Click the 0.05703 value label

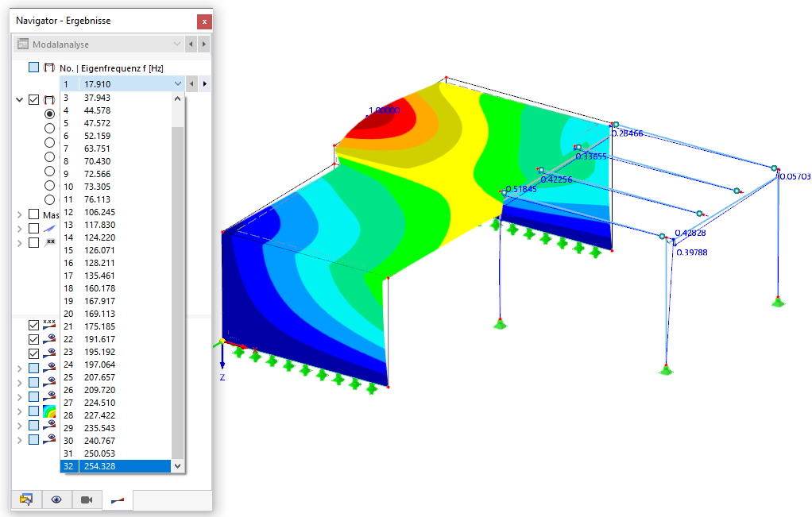[795, 176]
